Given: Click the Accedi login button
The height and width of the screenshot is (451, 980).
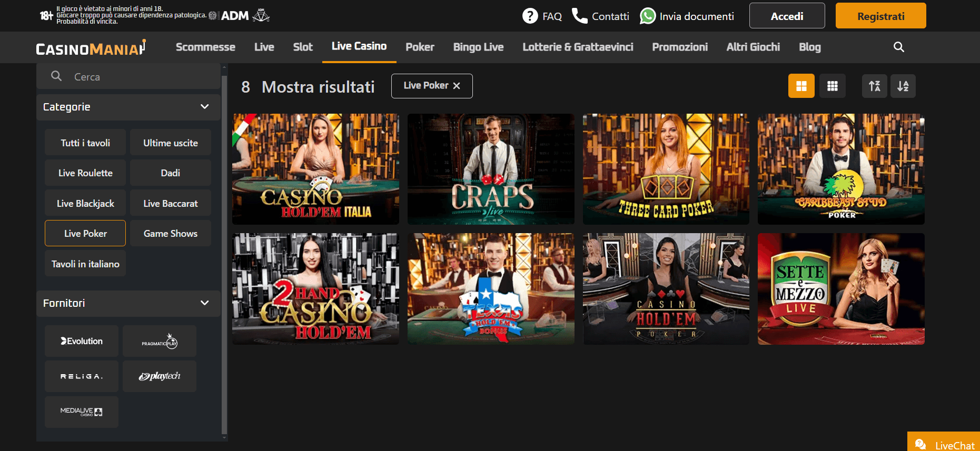Looking at the screenshot, I should [x=787, y=16].
